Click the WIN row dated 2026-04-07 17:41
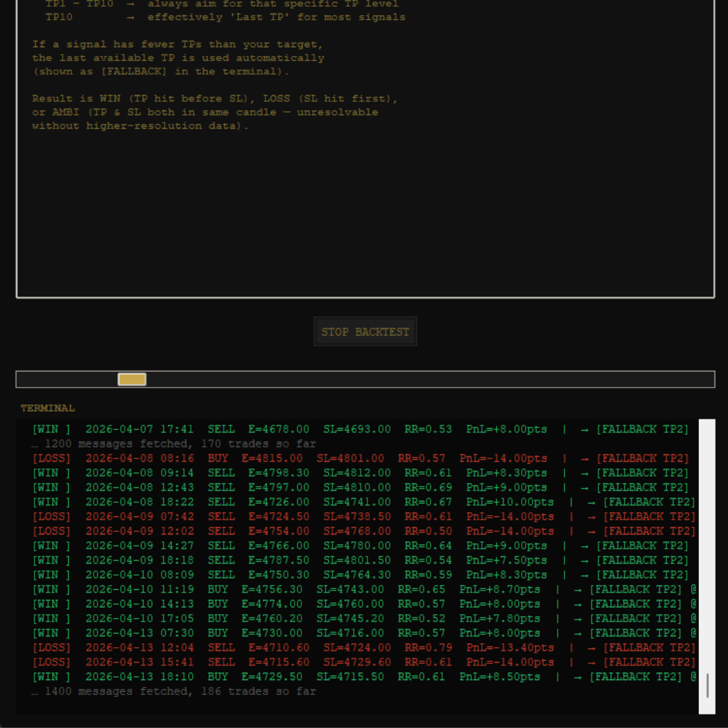This screenshot has height=728, width=728. 360,429
